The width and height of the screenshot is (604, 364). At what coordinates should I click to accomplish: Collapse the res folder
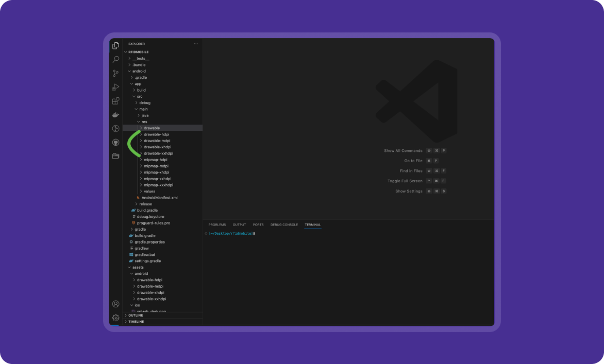tap(144, 122)
